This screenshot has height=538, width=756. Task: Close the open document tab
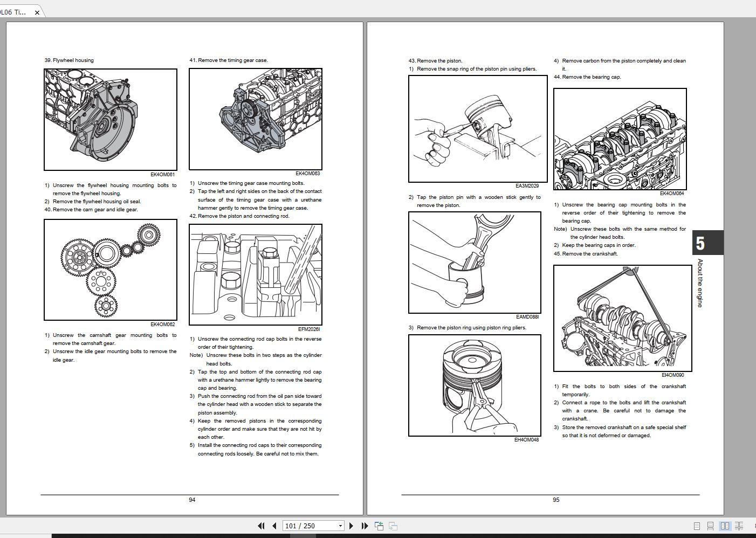[x=37, y=12]
